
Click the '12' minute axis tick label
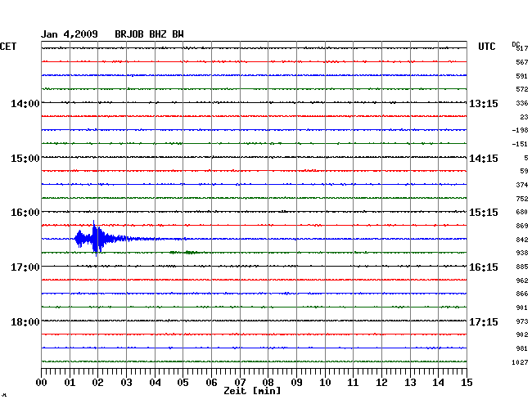(381, 383)
